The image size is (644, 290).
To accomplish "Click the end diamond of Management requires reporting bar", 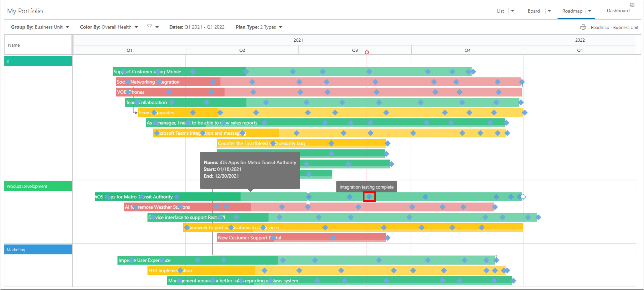I will tap(513, 281).
